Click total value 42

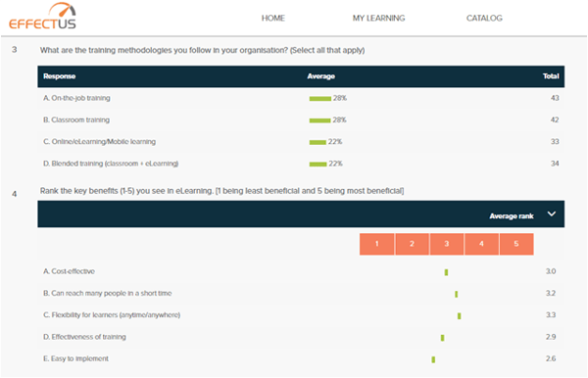pos(555,119)
